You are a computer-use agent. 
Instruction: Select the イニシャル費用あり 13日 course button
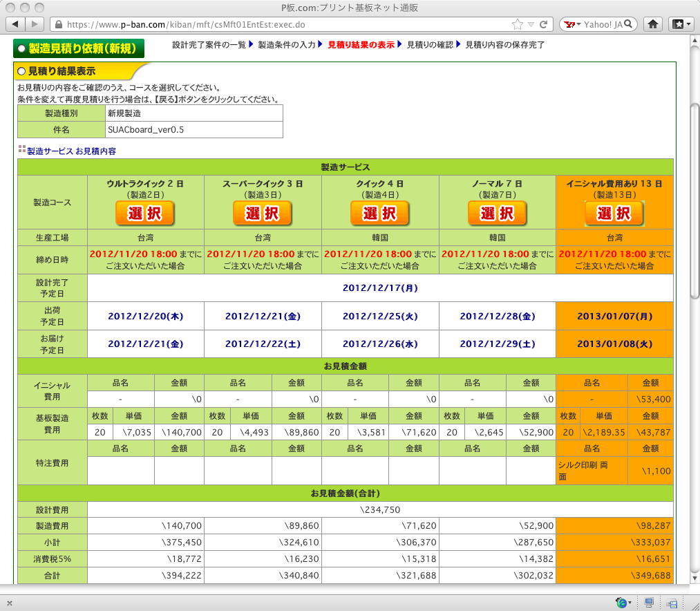(614, 214)
